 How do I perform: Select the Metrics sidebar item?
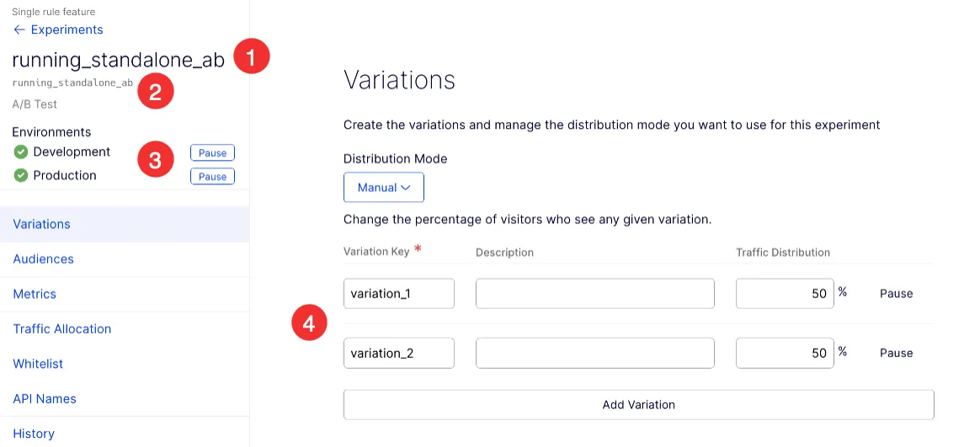point(35,294)
